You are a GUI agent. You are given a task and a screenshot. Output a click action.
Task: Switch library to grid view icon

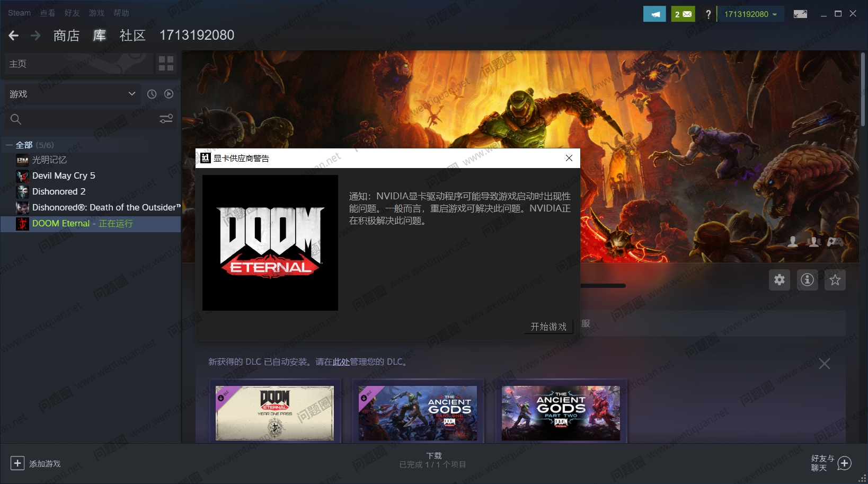(x=166, y=64)
